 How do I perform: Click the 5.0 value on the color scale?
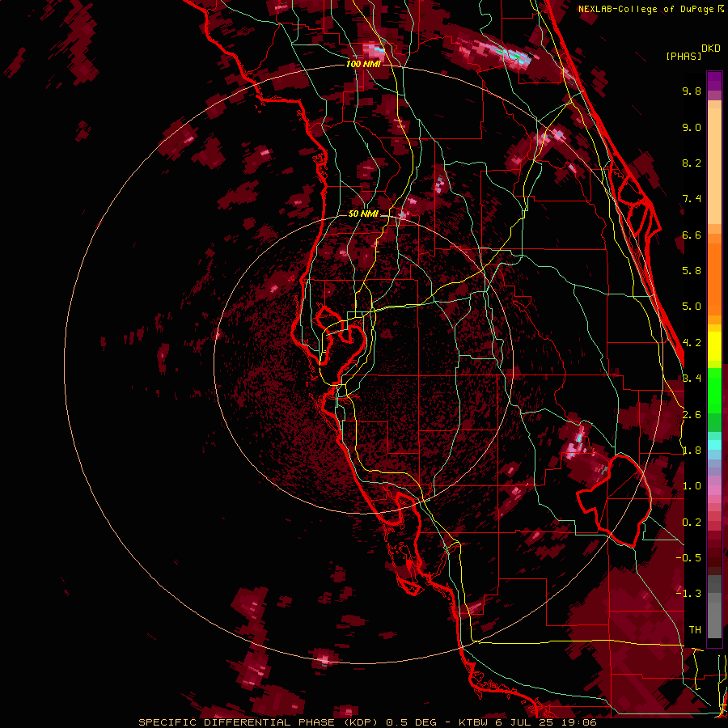(x=692, y=307)
